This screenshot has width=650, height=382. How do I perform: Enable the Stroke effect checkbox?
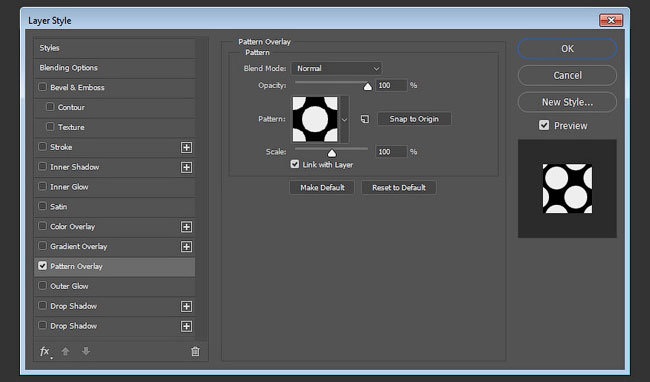click(x=42, y=147)
